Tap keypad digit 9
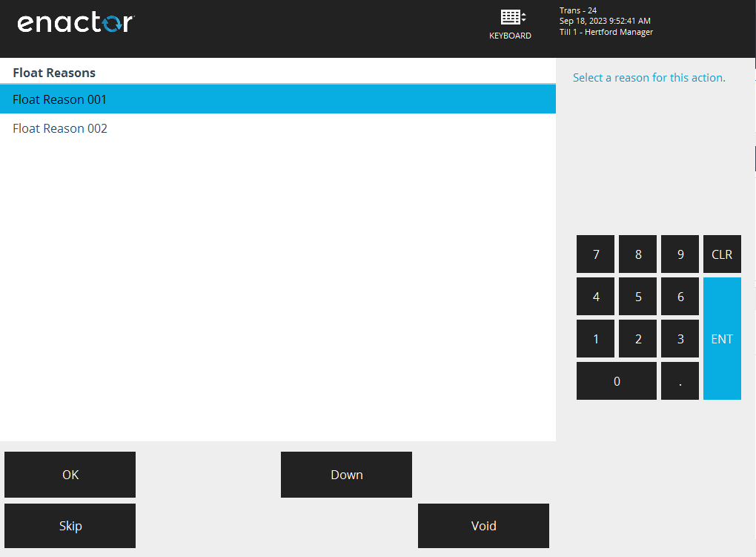This screenshot has width=756, height=557. [680, 254]
